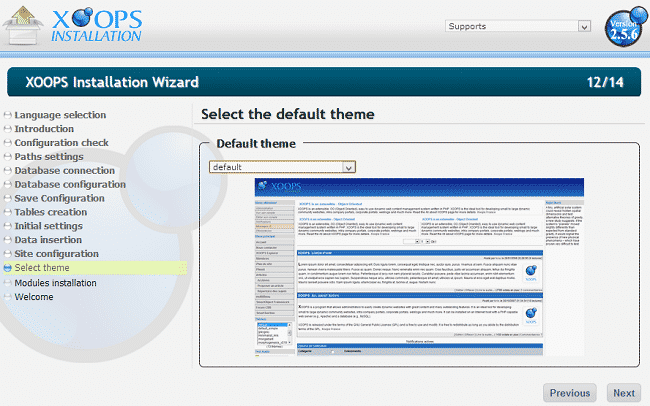Click the Modules installation step
Screen dimensions: 650x406
point(56,283)
